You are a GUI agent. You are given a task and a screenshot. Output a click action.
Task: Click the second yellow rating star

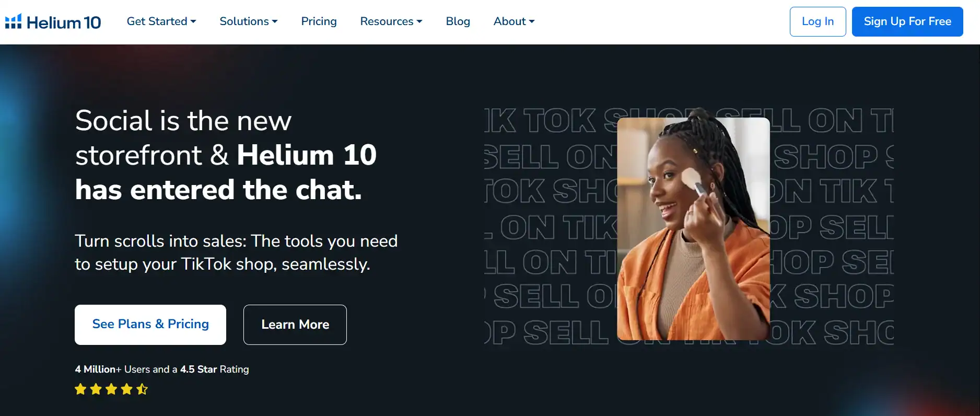tap(96, 389)
